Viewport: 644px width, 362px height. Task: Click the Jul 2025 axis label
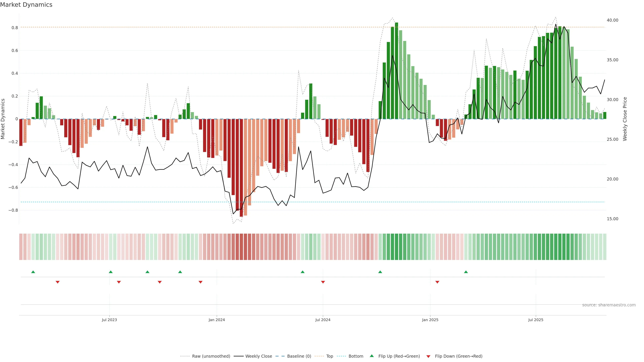535,320
